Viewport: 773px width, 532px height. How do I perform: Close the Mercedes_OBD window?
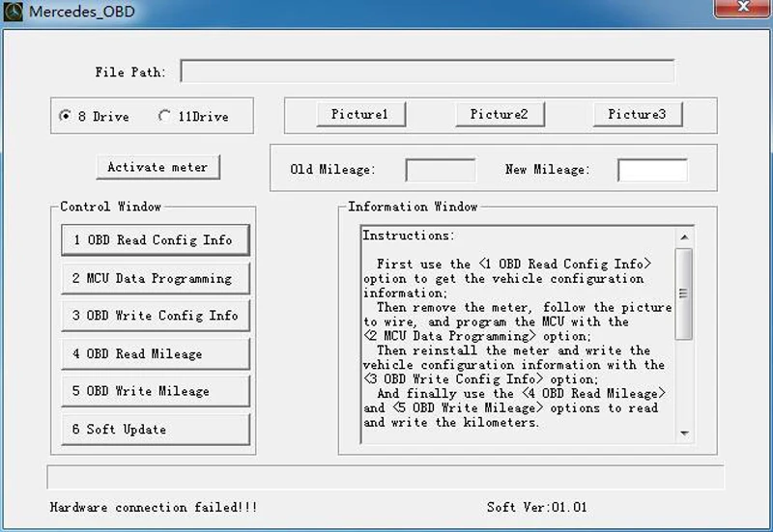(743, 8)
